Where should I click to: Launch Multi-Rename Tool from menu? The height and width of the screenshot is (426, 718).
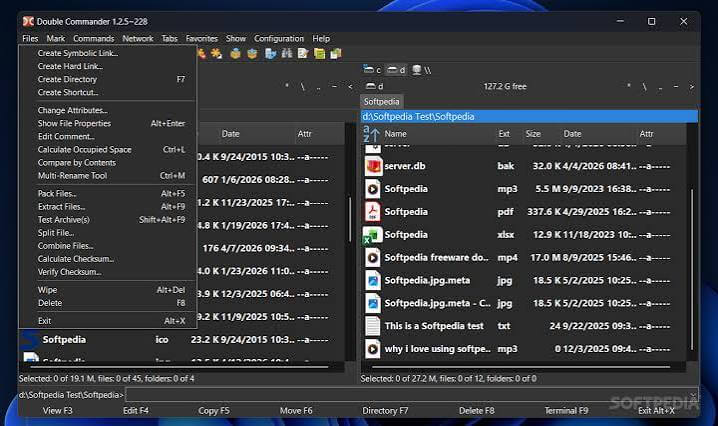pyautogui.click(x=108, y=175)
